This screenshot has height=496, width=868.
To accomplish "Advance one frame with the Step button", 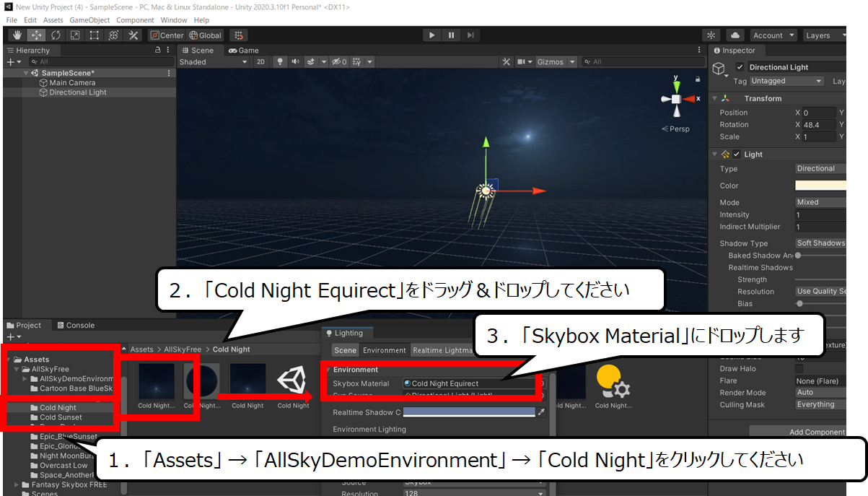I will tap(470, 35).
